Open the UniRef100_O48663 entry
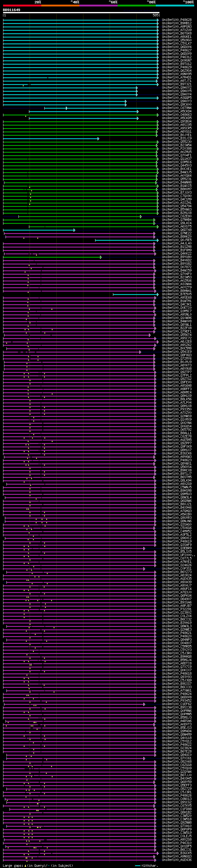The width and height of the screenshot is (197, 868). pyautogui.click(x=176, y=115)
